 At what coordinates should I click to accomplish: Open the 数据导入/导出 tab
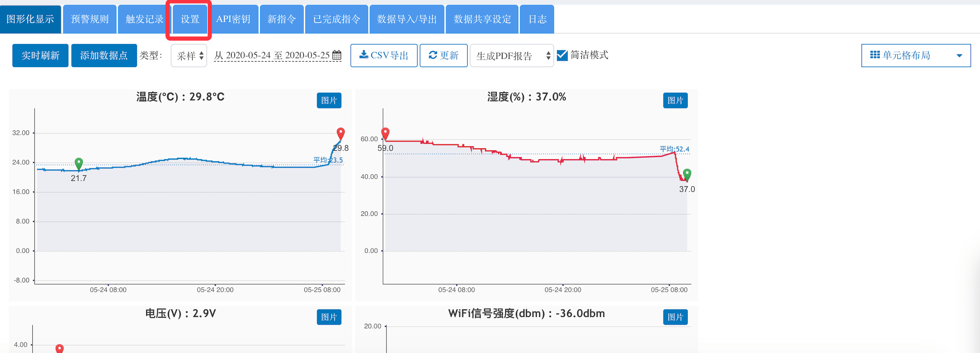407,19
